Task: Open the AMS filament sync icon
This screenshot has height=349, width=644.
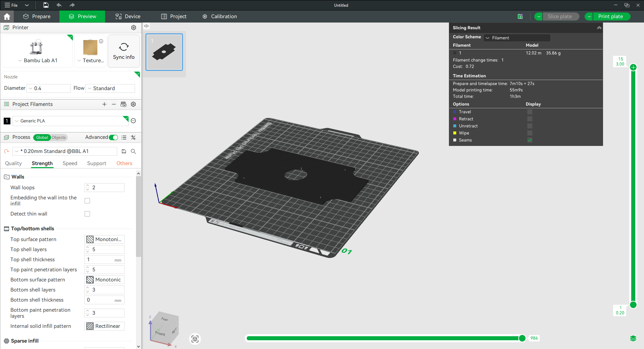Action: [124, 104]
